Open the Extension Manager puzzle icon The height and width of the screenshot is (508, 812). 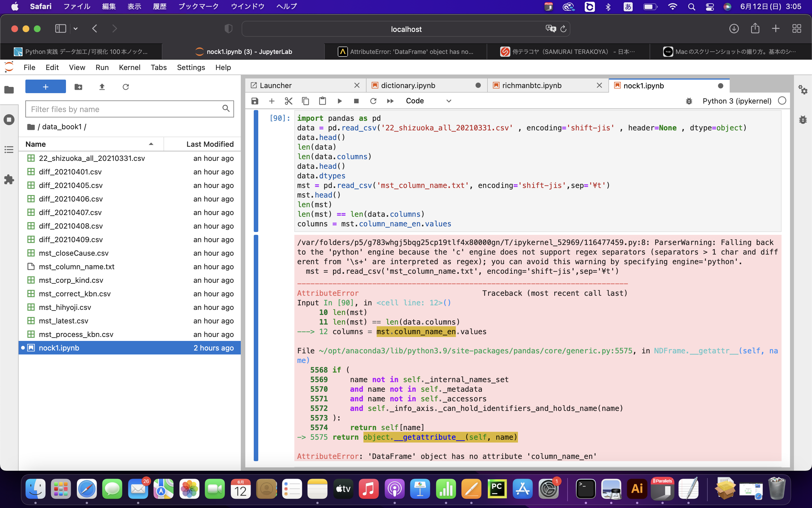coord(9,179)
